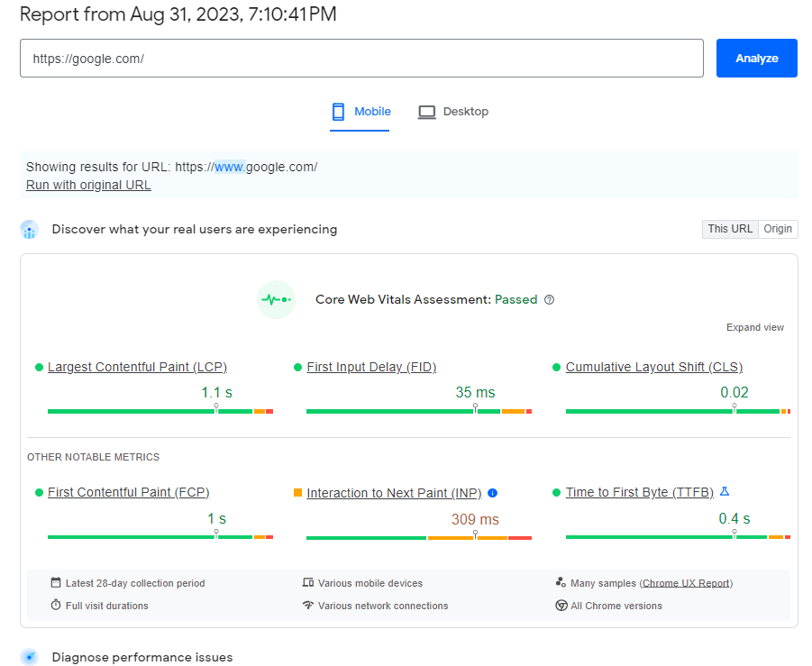
Task: Click the 309 ms INP value
Action: (x=475, y=519)
